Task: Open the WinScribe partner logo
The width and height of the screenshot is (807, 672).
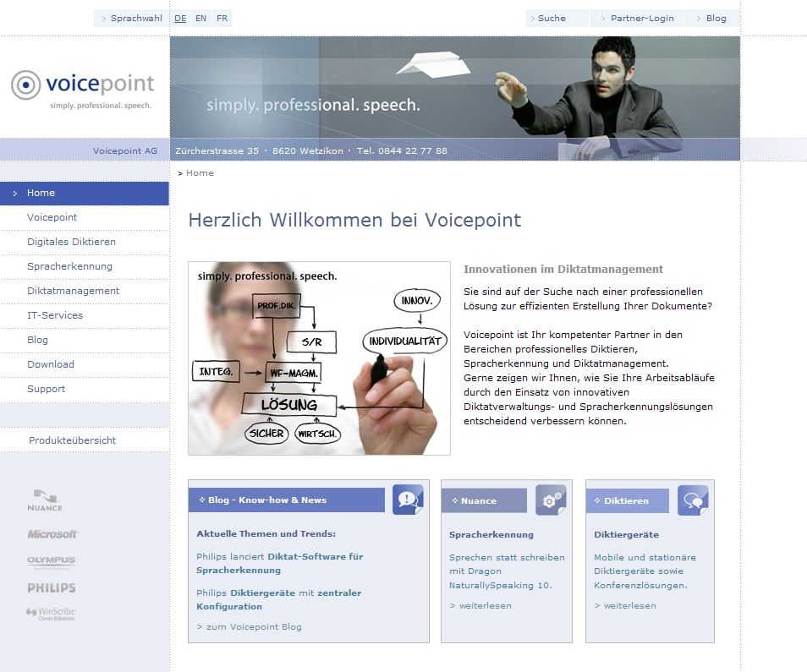Action: (51, 614)
